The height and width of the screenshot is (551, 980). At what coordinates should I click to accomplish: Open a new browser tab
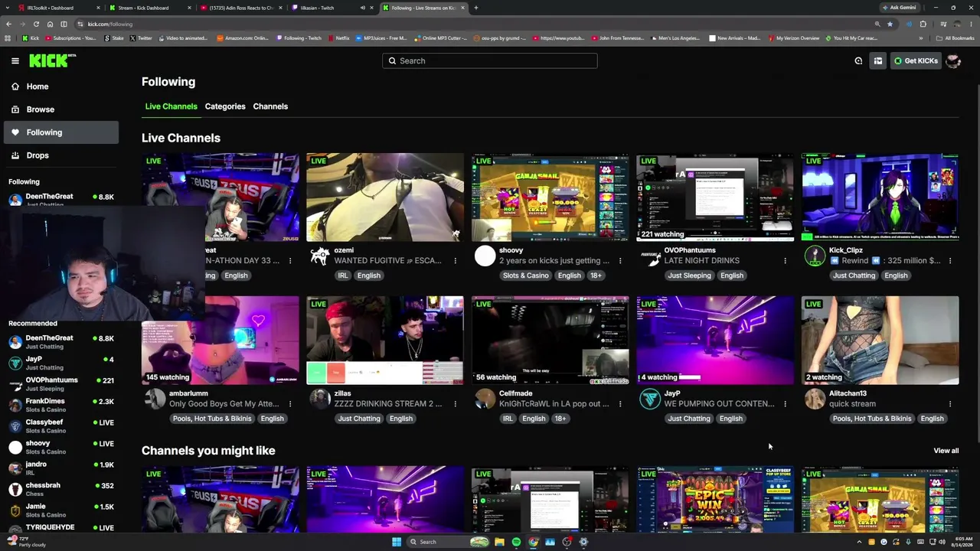[x=476, y=8]
